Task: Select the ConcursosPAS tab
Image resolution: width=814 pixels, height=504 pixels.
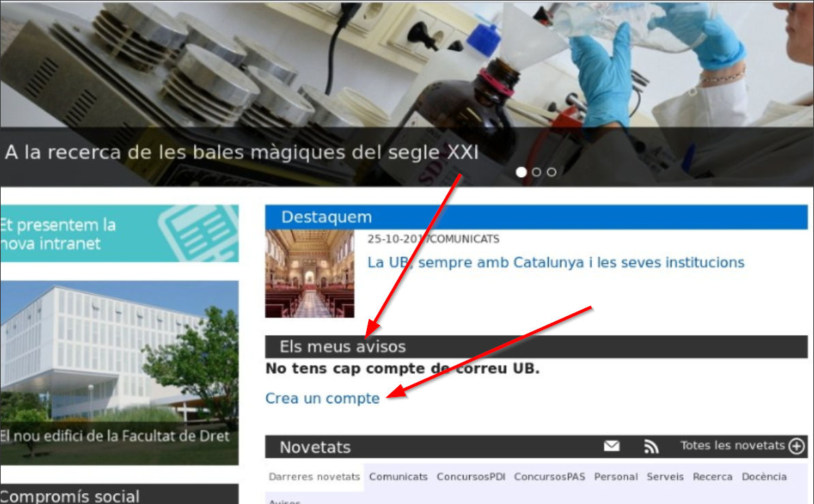Action: 549,477
